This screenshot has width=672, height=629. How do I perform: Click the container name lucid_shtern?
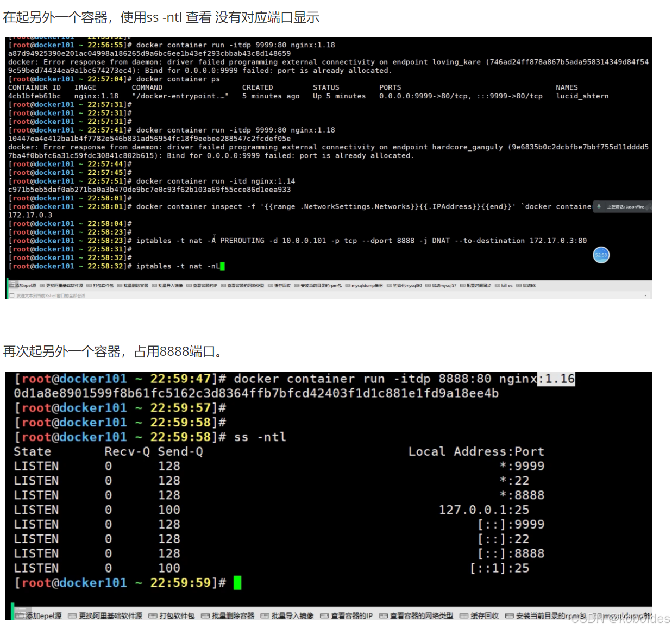click(582, 96)
